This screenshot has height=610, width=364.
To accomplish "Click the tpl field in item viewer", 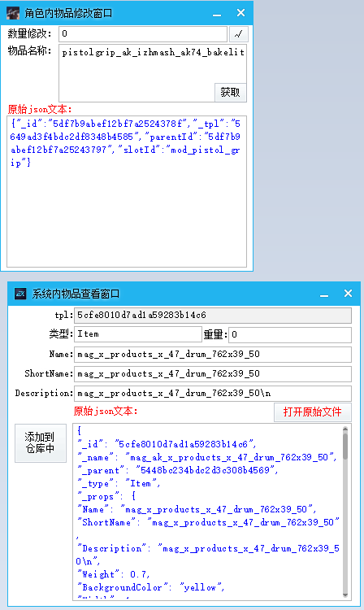I will point(213,316).
